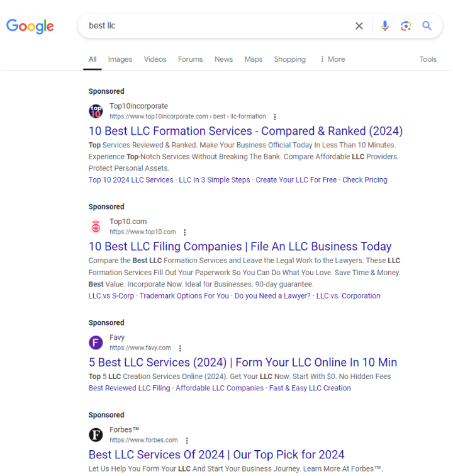Switch to the News tab
453x476 pixels.
[223, 59]
